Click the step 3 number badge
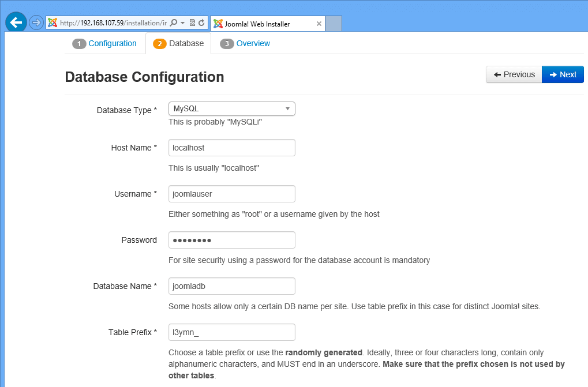The width and height of the screenshot is (588, 387). tap(227, 44)
